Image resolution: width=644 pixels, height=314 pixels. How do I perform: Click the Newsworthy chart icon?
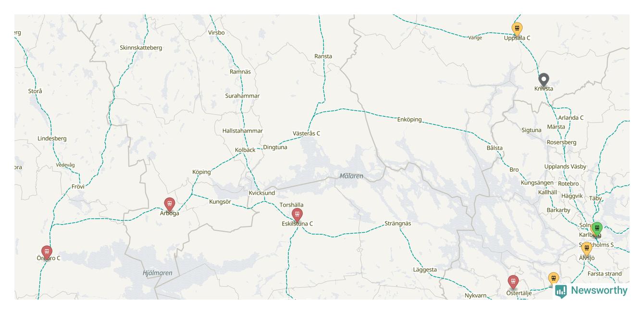[561, 291]
